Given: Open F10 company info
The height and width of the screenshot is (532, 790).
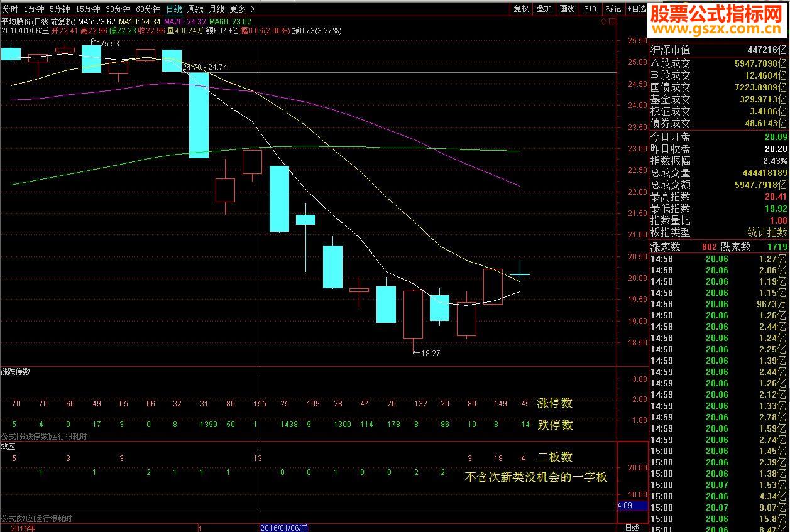Looking at the screenshot, I should 590,9.
